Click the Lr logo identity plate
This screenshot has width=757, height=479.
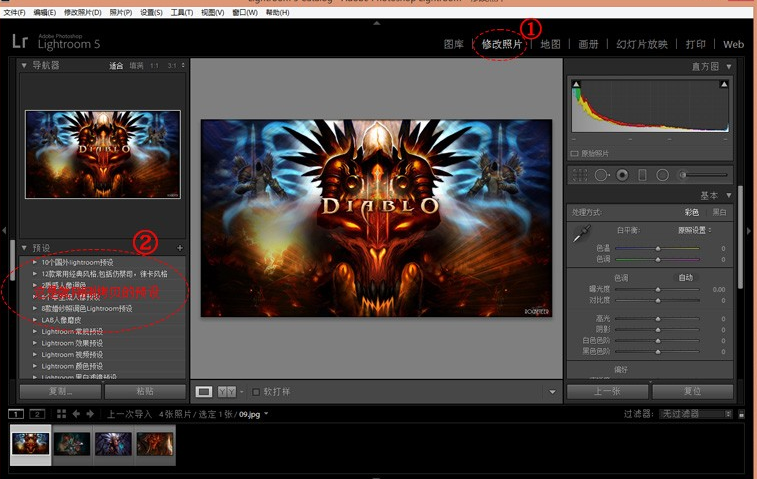[20, 41]
